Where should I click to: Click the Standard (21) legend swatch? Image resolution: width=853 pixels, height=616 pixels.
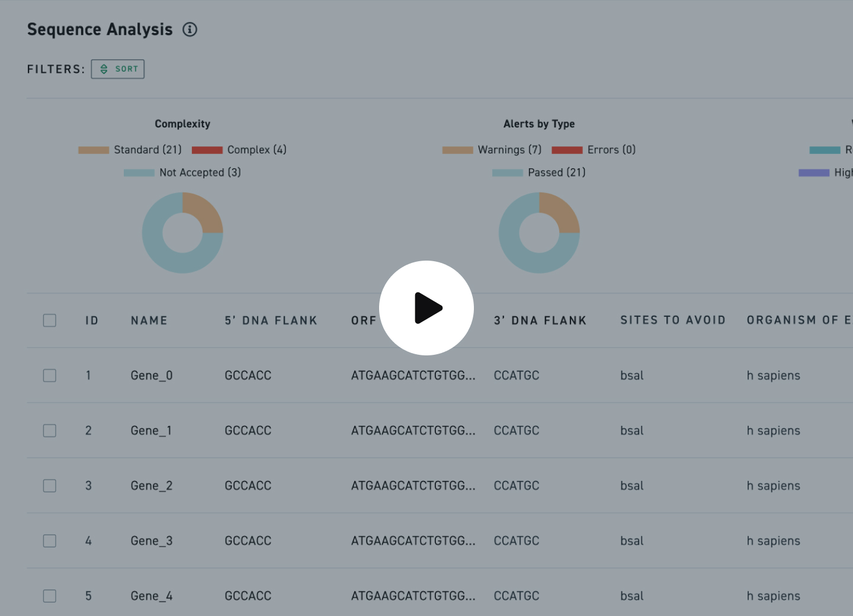point(94,150)
